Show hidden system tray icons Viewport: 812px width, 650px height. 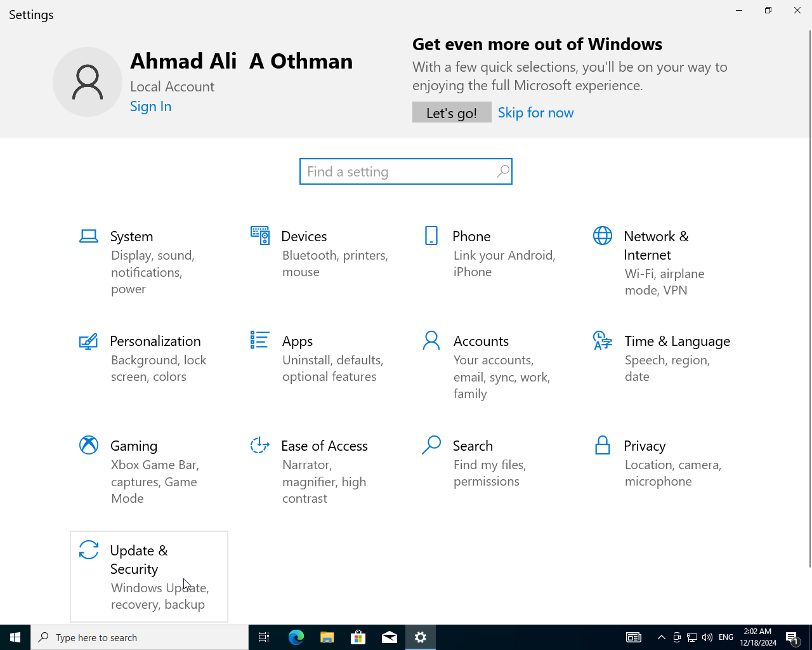coord(661,637)
